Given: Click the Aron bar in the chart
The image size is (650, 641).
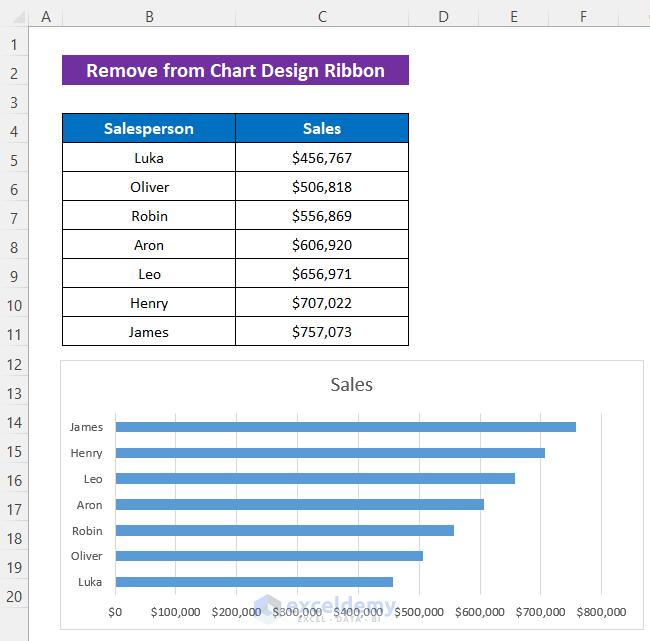Looking at the screenshot, I should pyautogui.click(x=299, y=505).
